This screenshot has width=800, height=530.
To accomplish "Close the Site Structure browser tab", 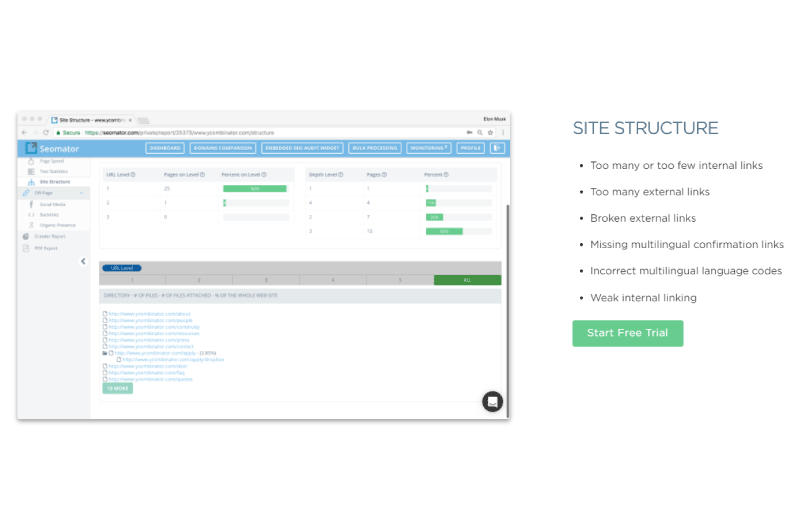I will tap(130, 120).
